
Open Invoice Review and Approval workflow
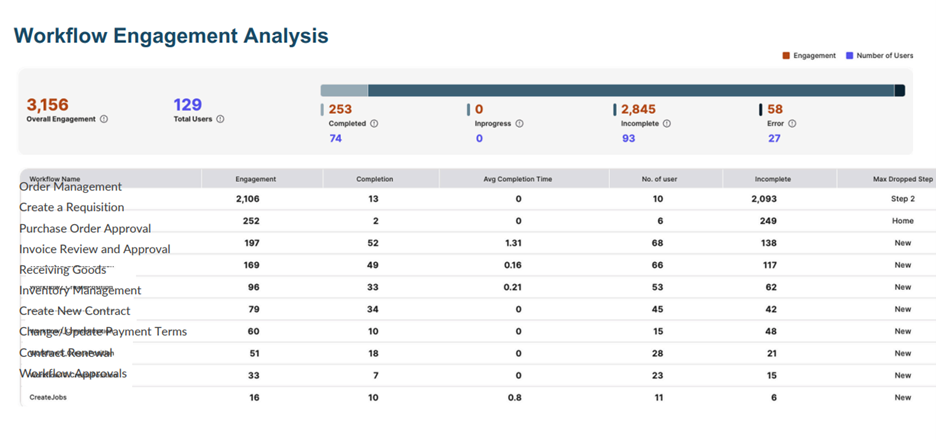coord(94,250)
